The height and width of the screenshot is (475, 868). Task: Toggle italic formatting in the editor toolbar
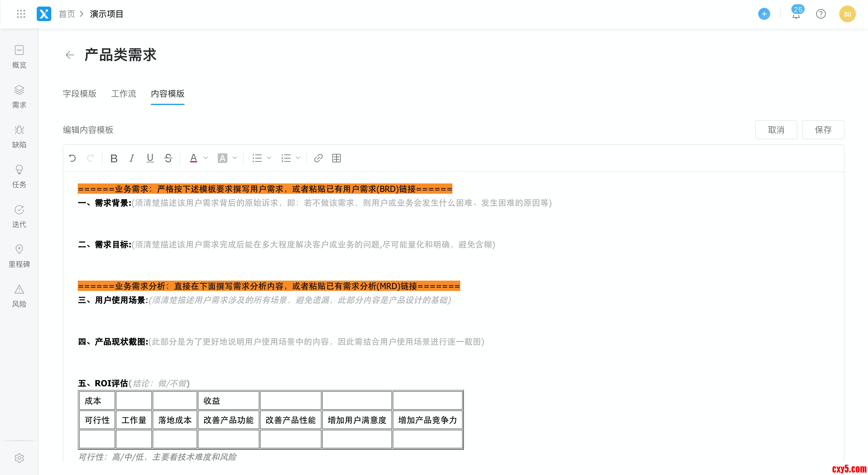click(132, 158)
